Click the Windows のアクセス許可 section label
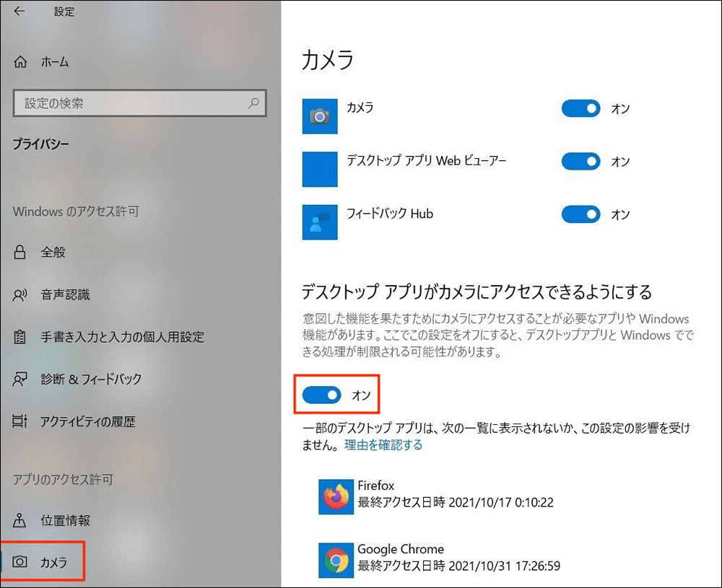Image resolution: width=722 pixels, height=588 pixels. pos(76,211)
